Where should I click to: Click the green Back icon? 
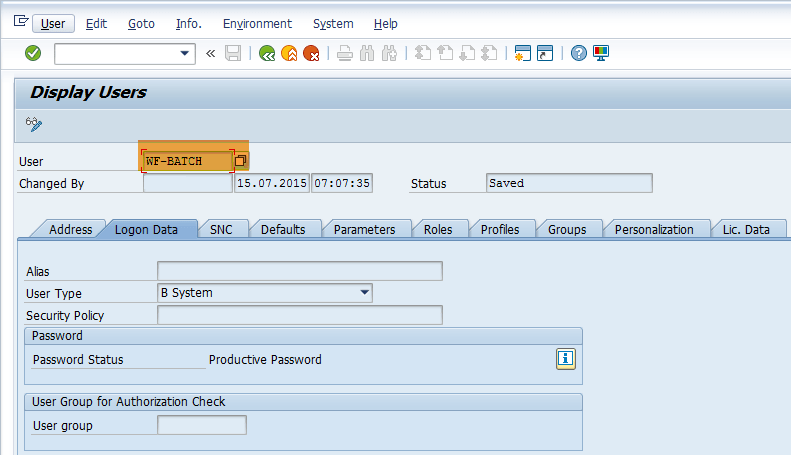point(267,53)
